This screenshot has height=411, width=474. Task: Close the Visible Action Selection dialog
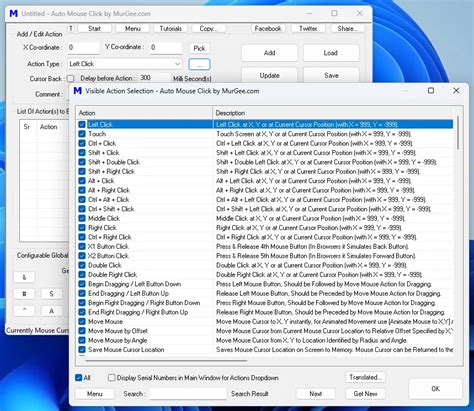(456, 91)
